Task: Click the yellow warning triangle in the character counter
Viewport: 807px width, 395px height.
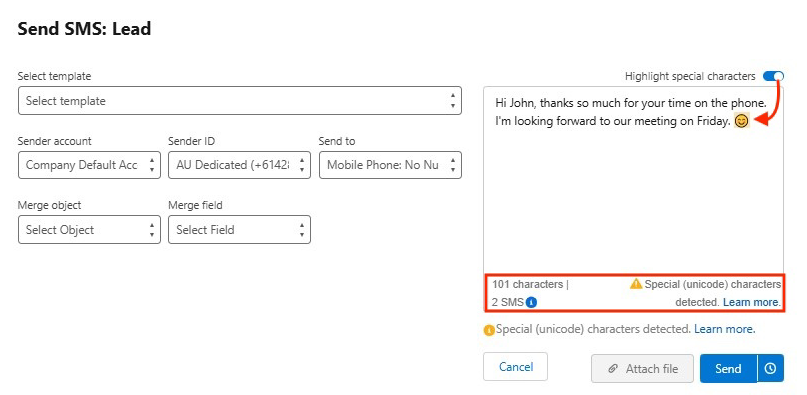Action: tap(636, 284)
